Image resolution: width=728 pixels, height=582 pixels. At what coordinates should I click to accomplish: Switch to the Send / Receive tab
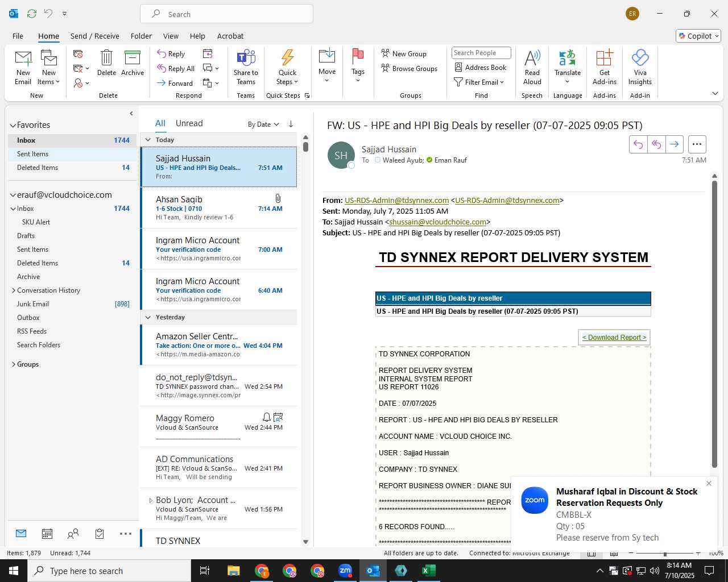(x=95, y=36)
